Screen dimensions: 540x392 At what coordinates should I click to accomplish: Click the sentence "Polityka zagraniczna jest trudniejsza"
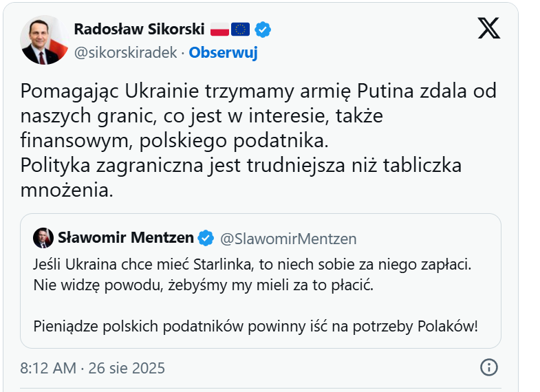[x=241, y=166]
